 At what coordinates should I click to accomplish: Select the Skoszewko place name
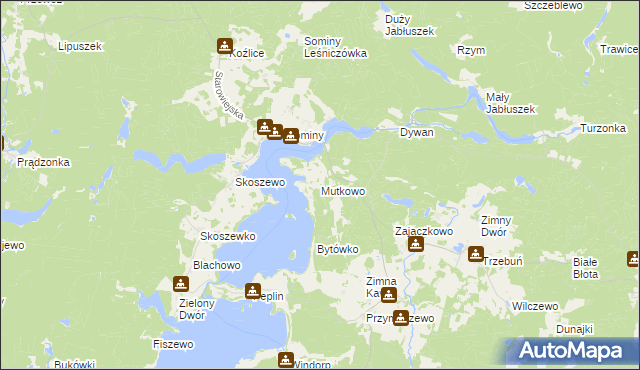pyautogui.click(x=228, y=236)
